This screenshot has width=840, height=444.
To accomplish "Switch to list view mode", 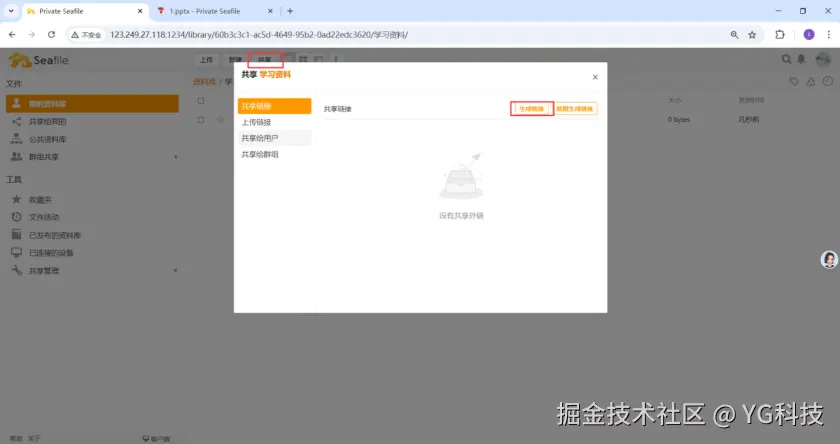I will [289, 59].
